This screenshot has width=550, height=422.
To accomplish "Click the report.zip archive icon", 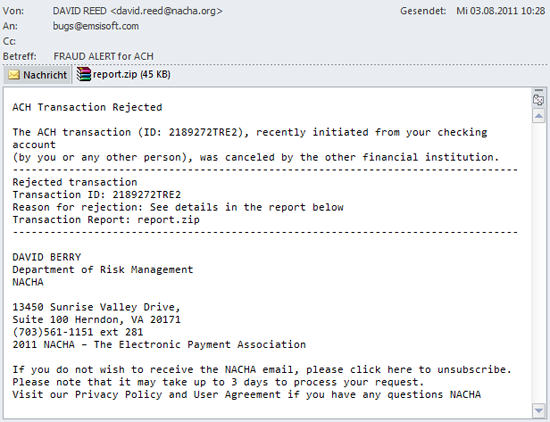I will pos(83,74).
